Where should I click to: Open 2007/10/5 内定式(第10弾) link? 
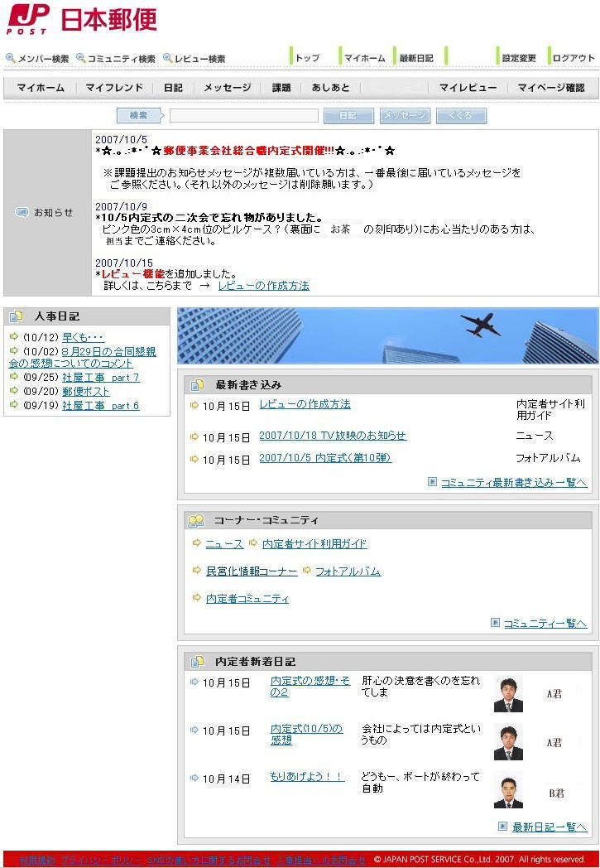click(325, 458)
